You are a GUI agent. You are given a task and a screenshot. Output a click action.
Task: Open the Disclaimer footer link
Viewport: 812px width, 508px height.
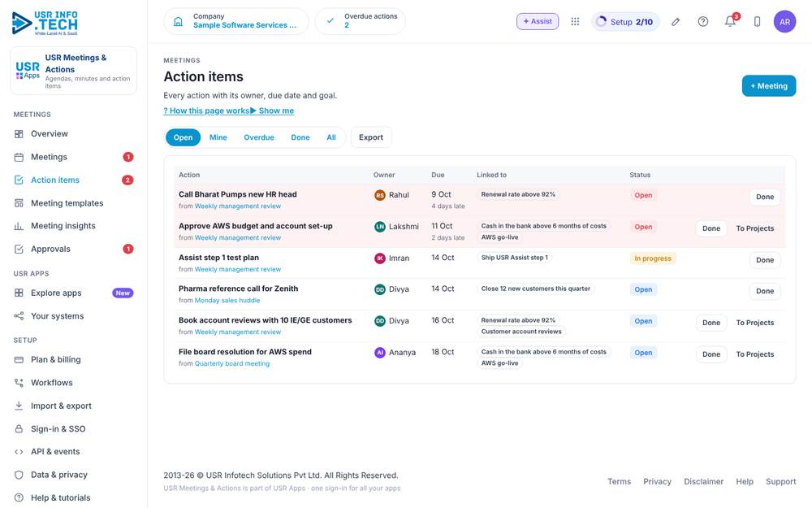(x=703, y=481)
